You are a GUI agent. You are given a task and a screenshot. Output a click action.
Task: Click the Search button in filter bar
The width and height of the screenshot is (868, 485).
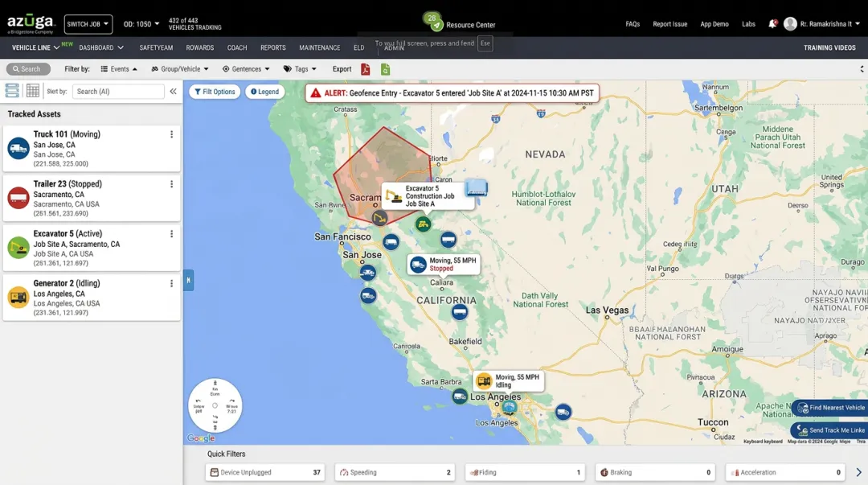[x=28, y=69]
